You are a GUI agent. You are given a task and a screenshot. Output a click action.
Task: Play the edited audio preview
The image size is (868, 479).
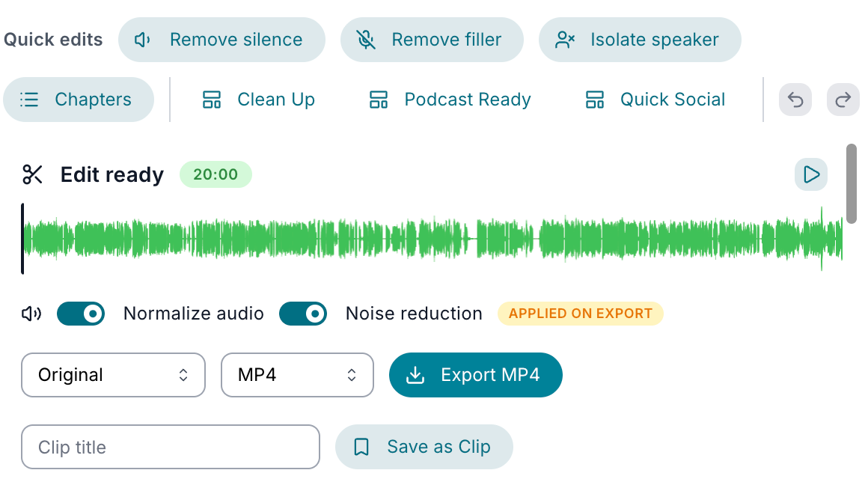[x=811, y=174]
